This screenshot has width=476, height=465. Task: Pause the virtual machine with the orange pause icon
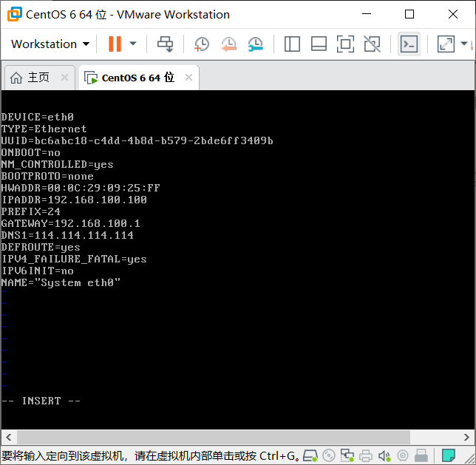[115, 44]
